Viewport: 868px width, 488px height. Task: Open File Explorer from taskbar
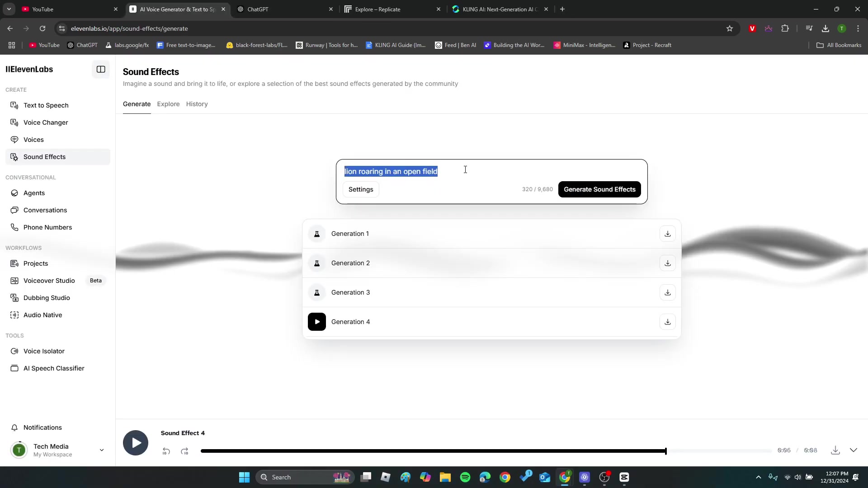pyautogui.click(x=445, y=477)
